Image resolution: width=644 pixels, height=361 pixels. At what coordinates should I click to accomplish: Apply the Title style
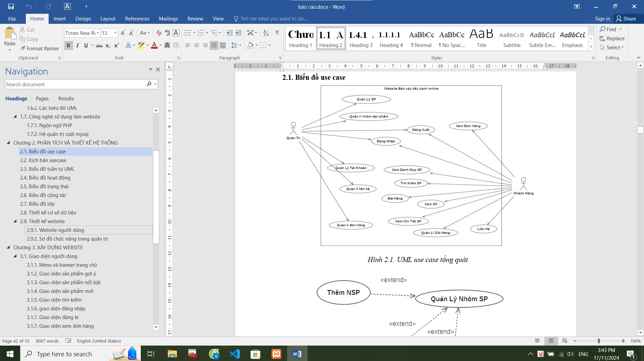482,39
